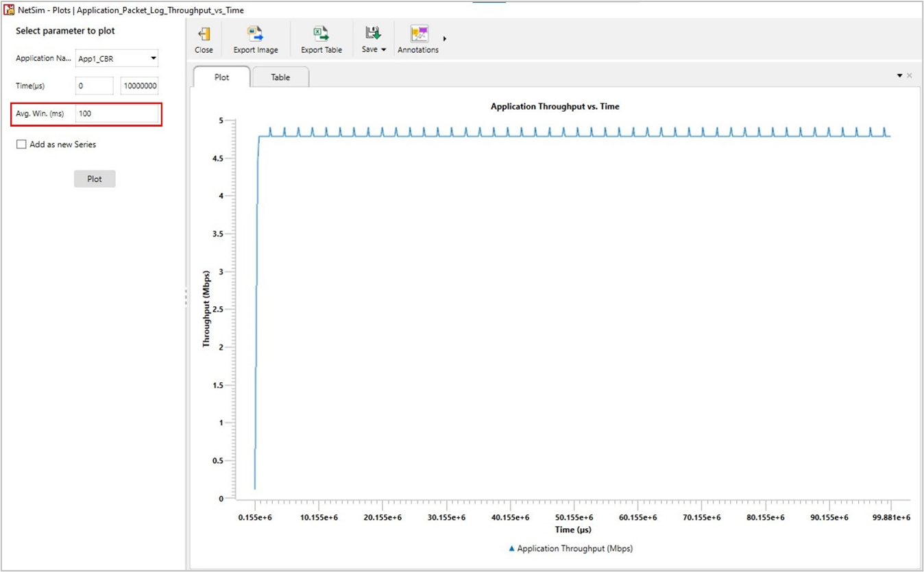This screenshot has height=572, width=924.
Task: Click the NetSim app icon in title bar
Action: click(x=9, y=10)
